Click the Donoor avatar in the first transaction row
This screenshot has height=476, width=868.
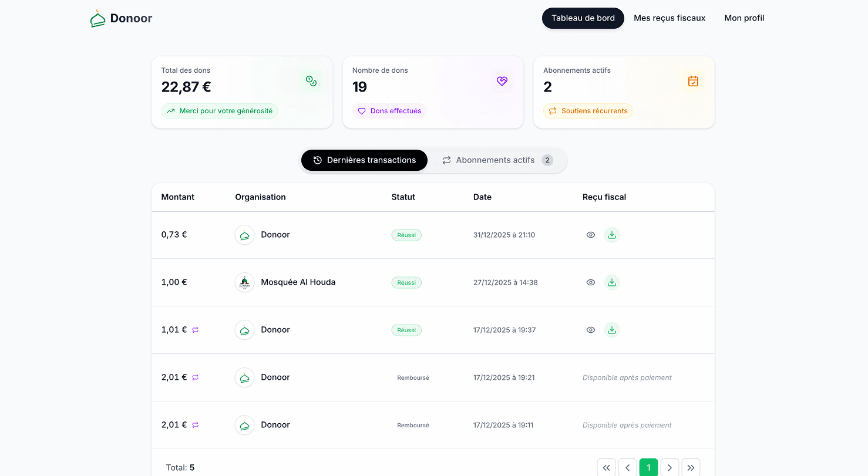point(244,235)
